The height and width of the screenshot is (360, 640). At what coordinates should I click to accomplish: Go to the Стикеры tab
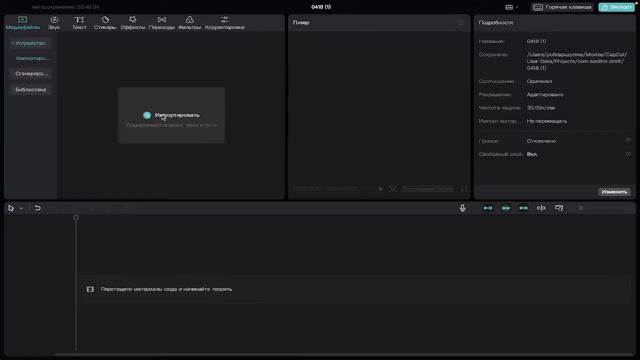tap(105, 23)
